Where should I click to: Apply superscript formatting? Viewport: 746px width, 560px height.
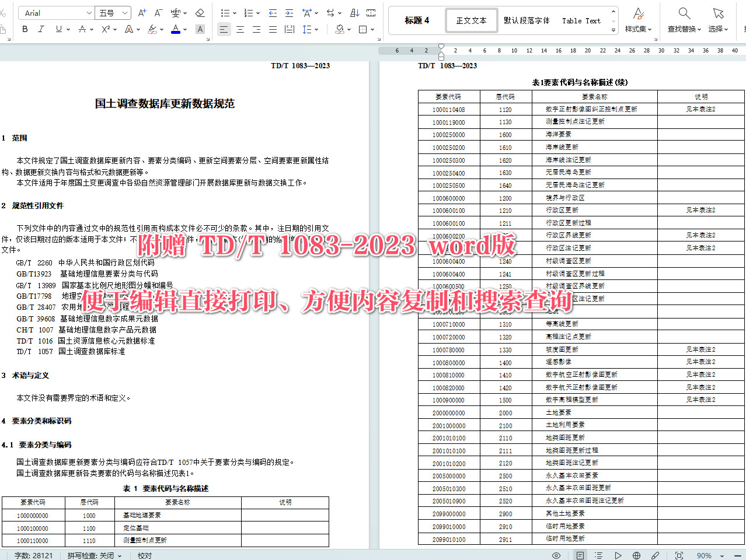tap(106, 29)
